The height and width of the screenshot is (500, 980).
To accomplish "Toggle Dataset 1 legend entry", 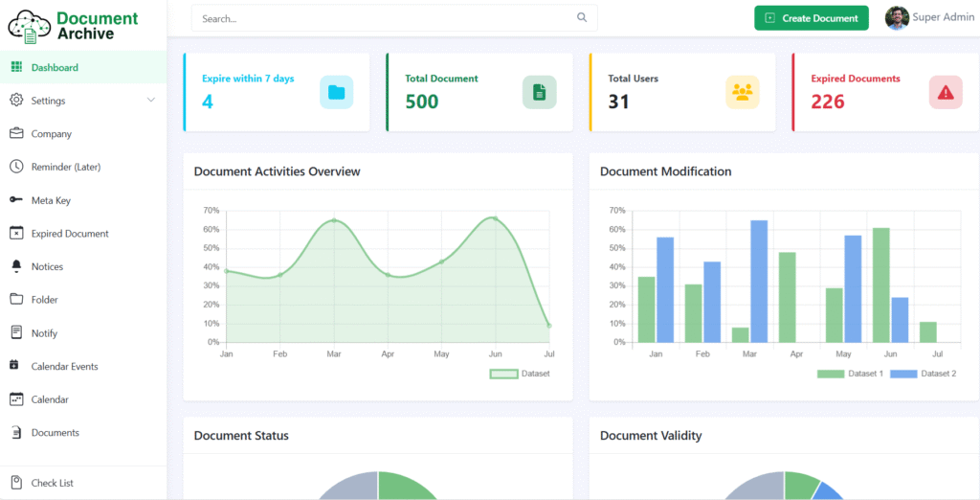I will pyautogui.click(x=850, y=374).
